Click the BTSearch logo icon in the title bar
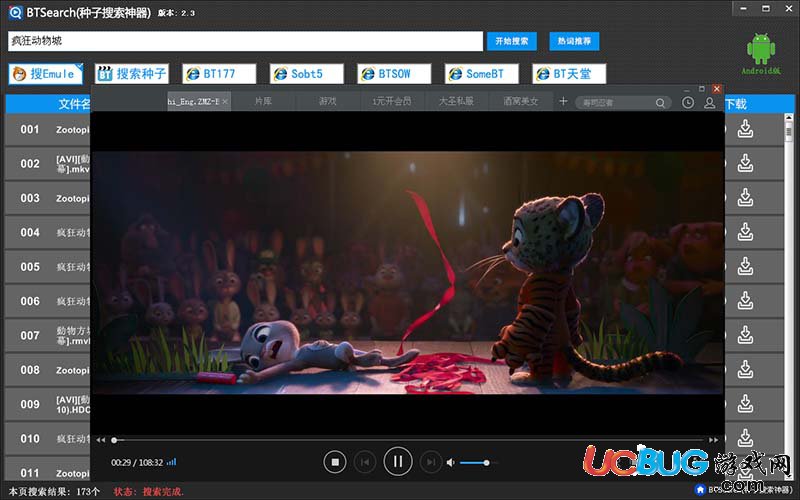Viewport: 800px width, 500px height. coord(15,12)
